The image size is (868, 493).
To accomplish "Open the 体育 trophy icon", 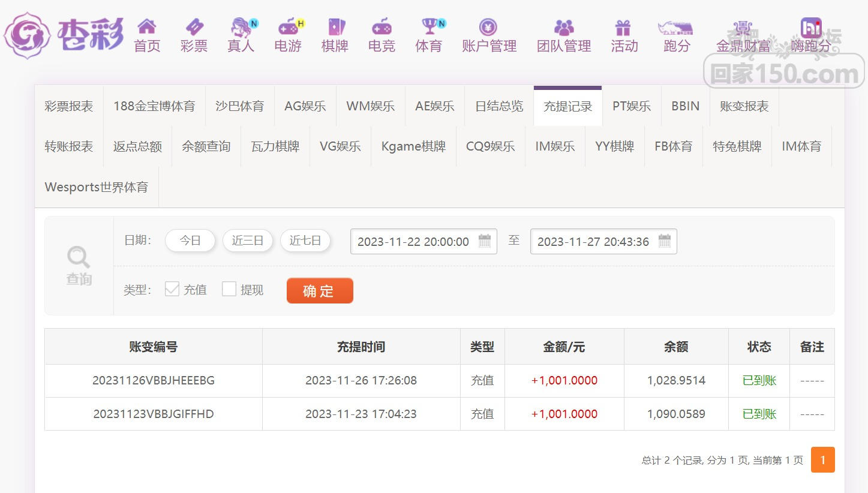I will coord(429,27).
